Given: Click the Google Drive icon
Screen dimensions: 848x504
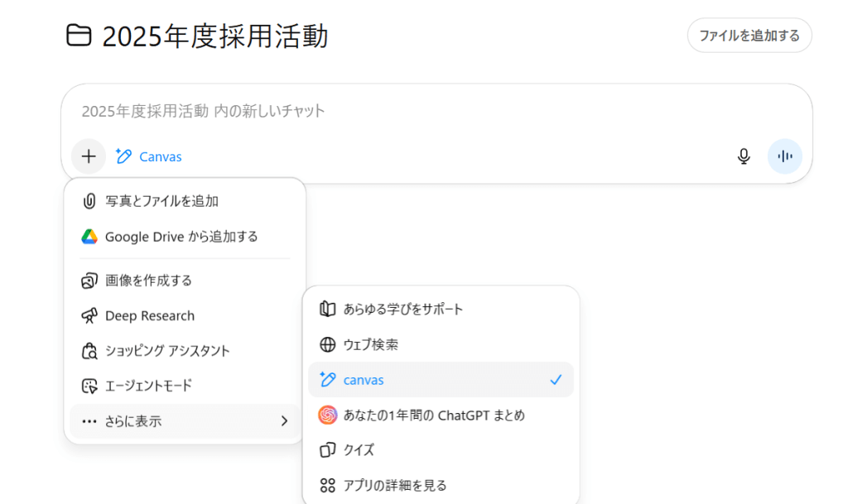Looking at the screenshot, I should 89,237.
